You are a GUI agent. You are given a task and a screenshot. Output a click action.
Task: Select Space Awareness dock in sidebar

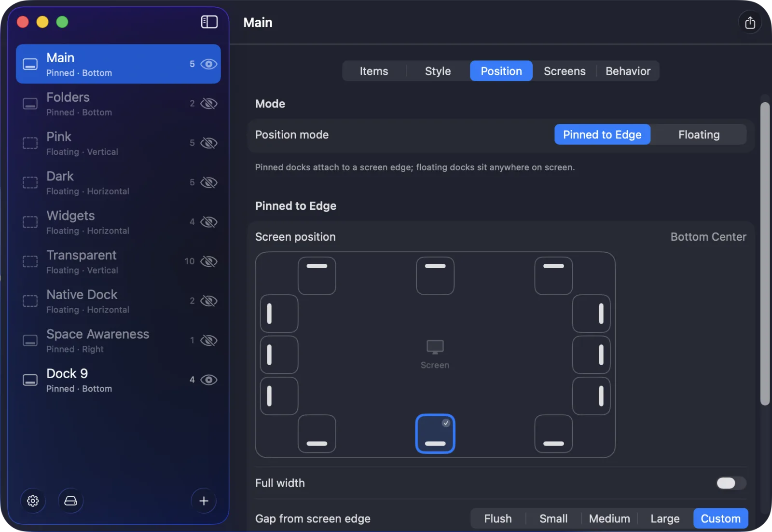coord(118,341)
